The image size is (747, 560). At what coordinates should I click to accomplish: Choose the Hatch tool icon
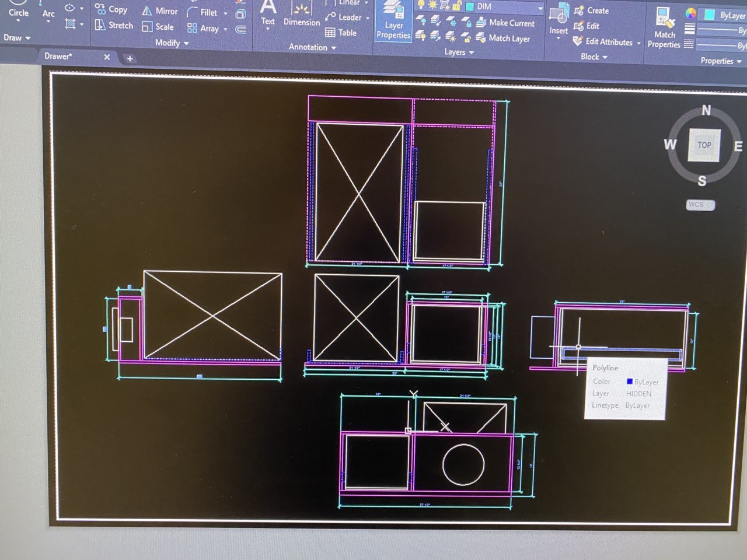(71, 24)
